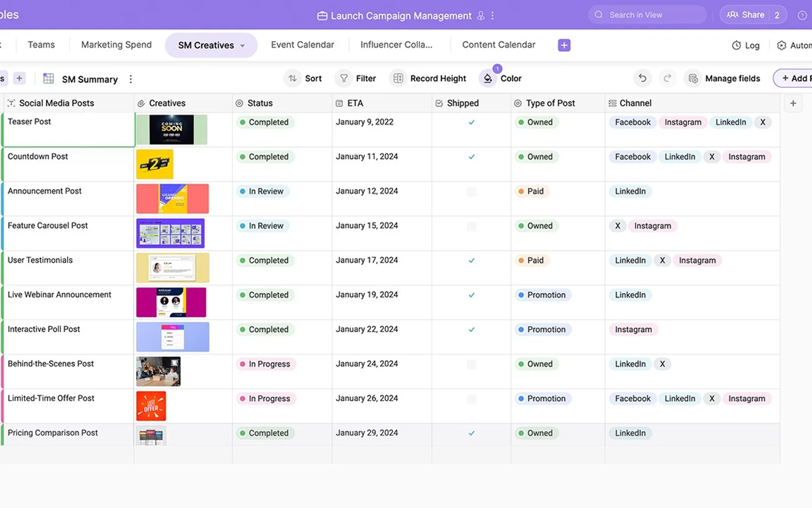Open the Channel selector for Interactive Poll Post
812x508 pixels.
633,330
